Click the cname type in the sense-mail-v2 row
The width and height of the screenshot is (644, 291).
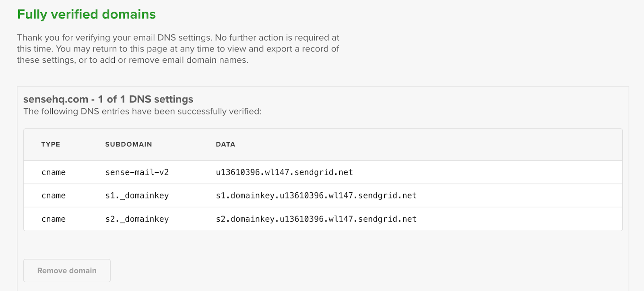click(54, 172)
